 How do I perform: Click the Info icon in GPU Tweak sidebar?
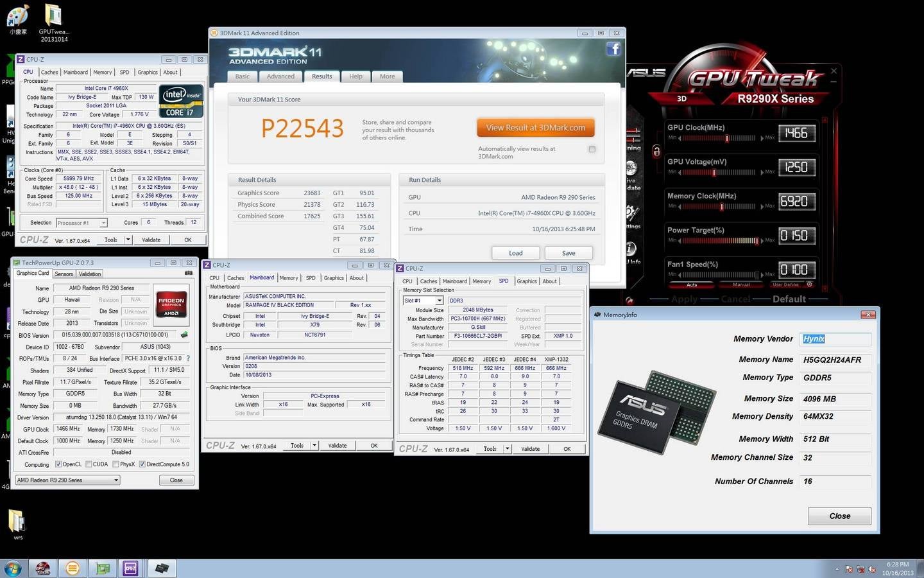(x=630, y=248)
